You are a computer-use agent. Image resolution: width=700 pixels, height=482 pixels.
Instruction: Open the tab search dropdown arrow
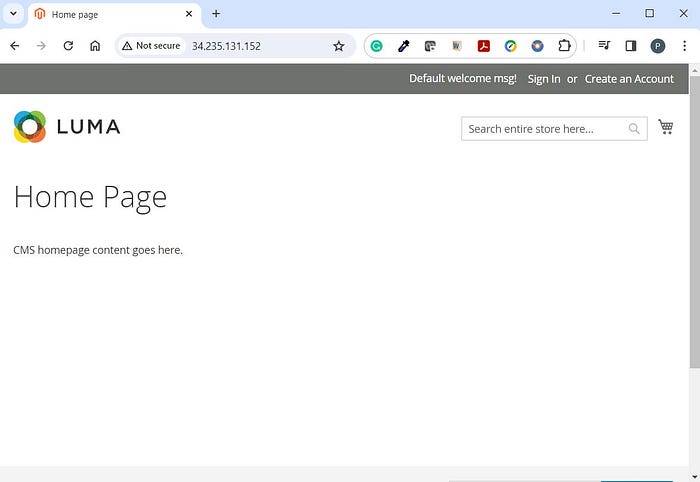pos(13,13)
